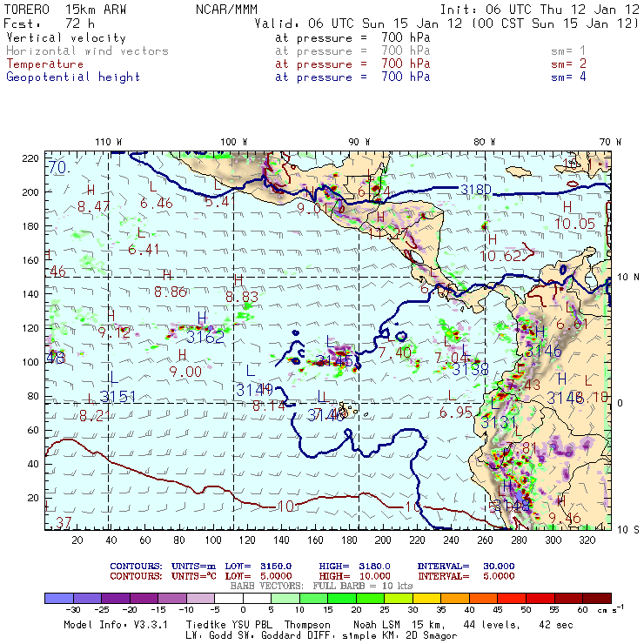Click the red "10.62" temperature maximum
644x644 pixels.
(x=500, y=256)
